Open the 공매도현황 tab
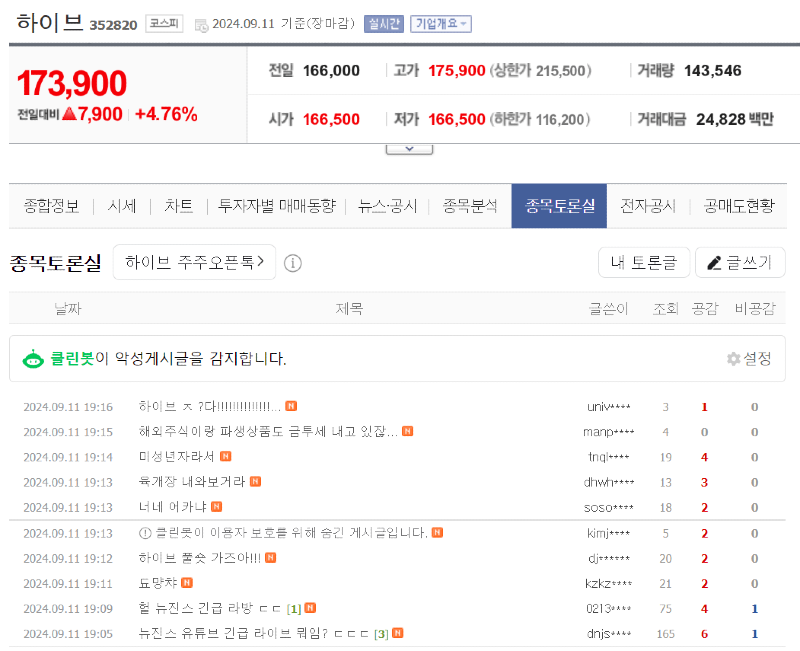The width and height of the screenshot is (800, 651). pos(739,206)
